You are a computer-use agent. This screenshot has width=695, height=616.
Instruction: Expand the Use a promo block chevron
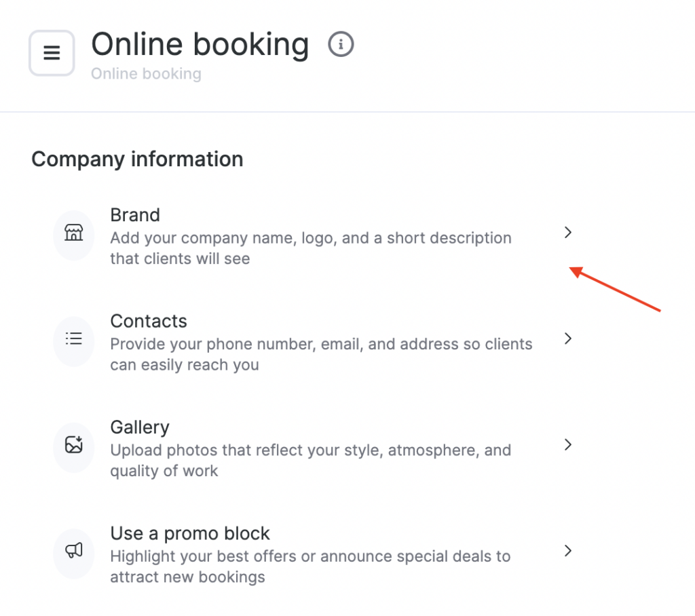point(568,550)
